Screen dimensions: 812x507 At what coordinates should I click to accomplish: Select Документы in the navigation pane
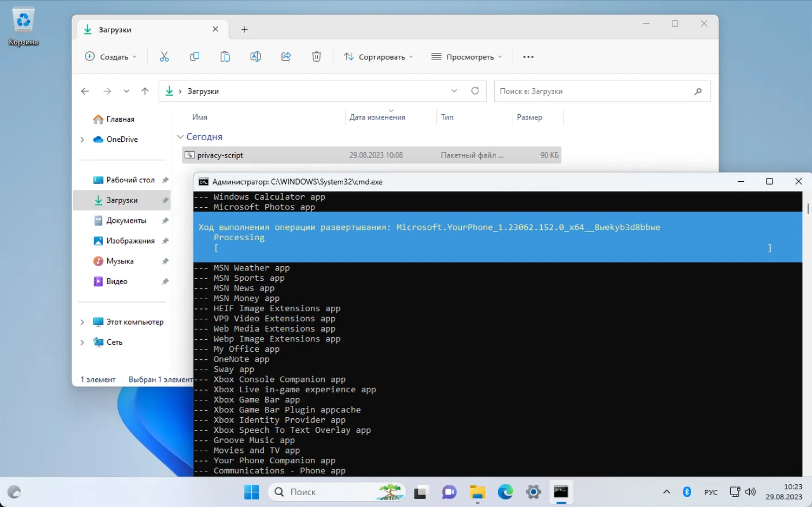point(126,221)
